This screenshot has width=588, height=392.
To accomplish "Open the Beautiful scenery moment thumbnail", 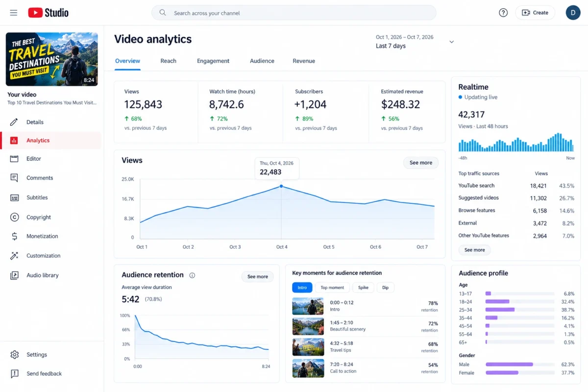I will (x=308, y=326).
